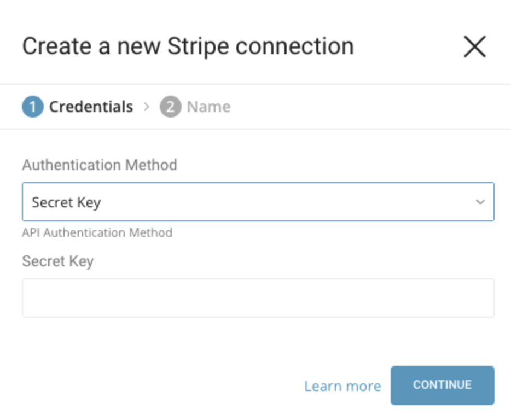The width and height of the screenshot is (511, 420).
Task: Click the "Secret Key" label above the input
Action: (57, 261)
